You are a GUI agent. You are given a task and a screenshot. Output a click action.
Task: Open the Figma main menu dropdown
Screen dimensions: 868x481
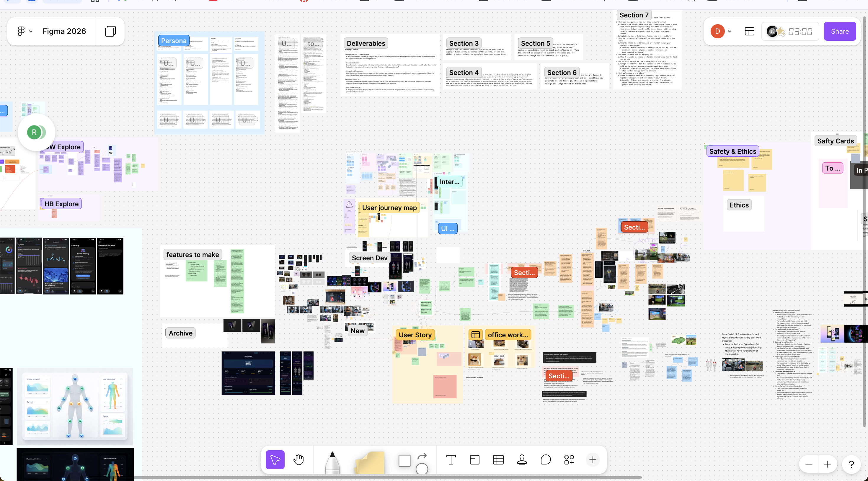coord(25,31)
